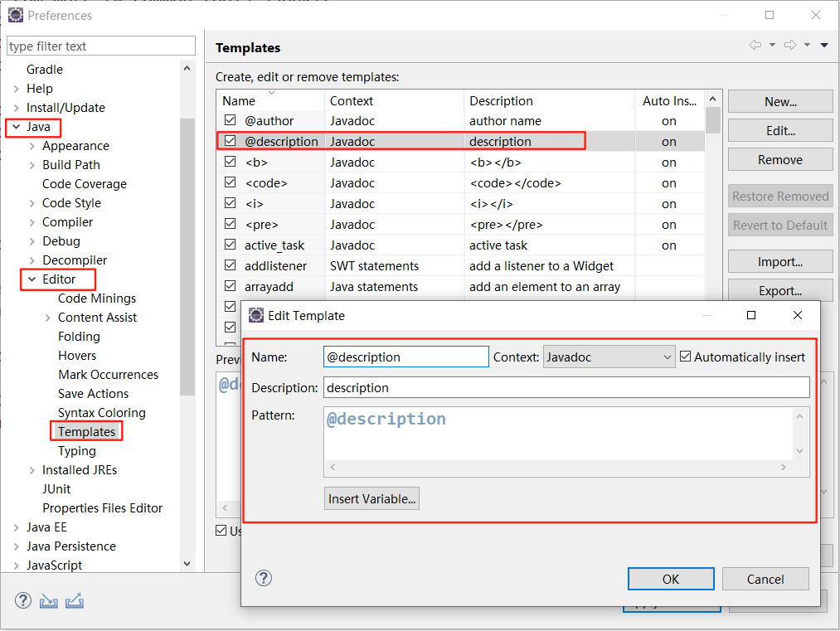Screen dimensions: 840x631
Task: Click the export preferences icon
Action: (x=75, y=601)
